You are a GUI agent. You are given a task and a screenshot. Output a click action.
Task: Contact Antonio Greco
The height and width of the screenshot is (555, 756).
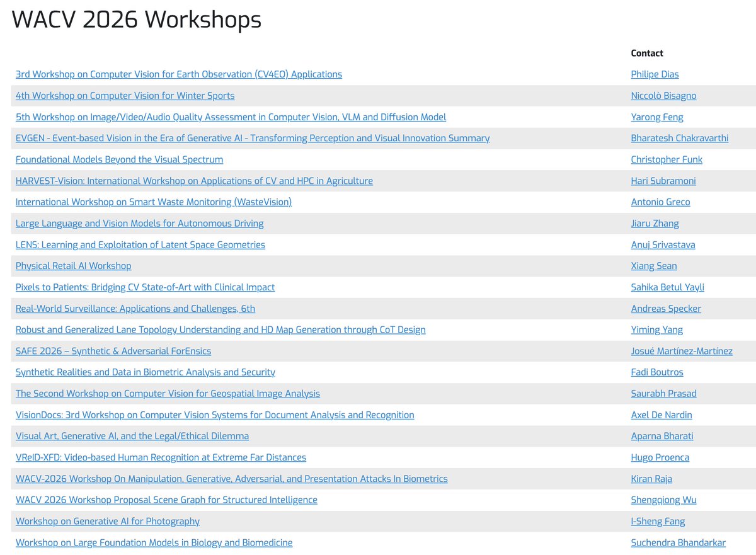tap(661, 202)
